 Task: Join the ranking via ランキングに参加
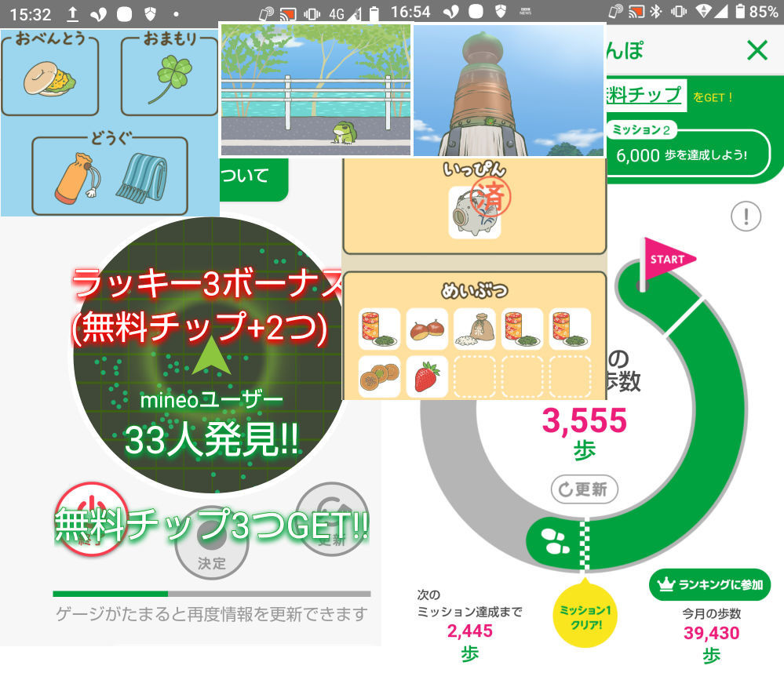tap(709, 584)
